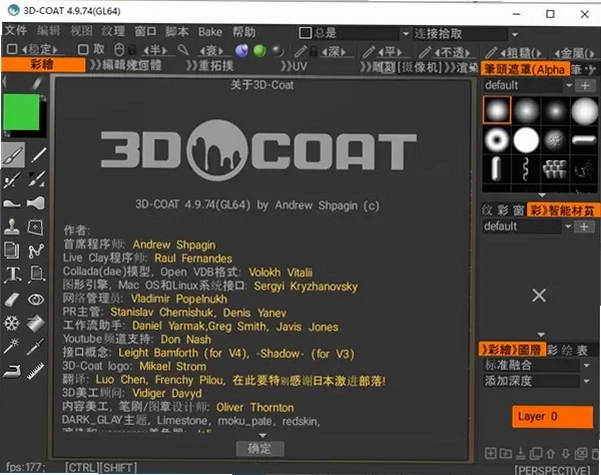Select the magic wand tool
Screen dimensions: 601x475
click(x=11, y=346)
